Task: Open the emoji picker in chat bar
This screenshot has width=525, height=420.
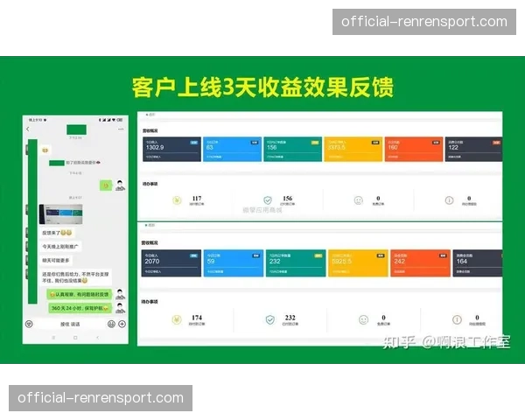Action: tap(111, 324)
